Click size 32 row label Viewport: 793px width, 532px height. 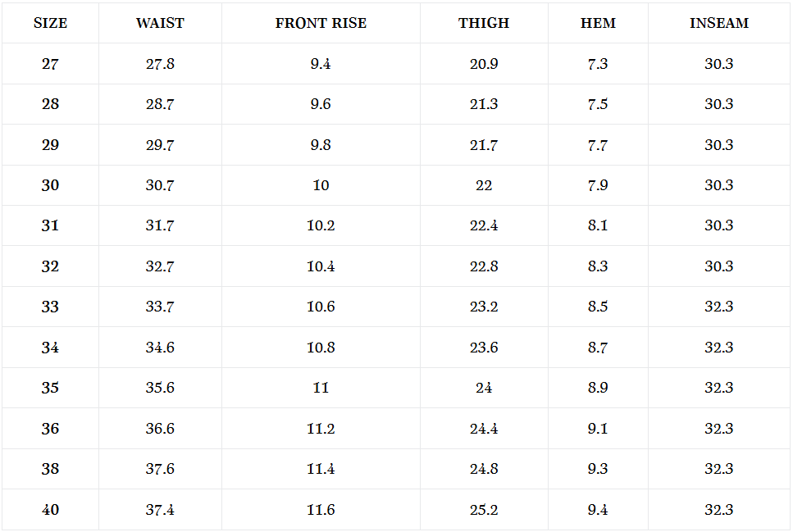pyautogui.click(x=50, y=266)
